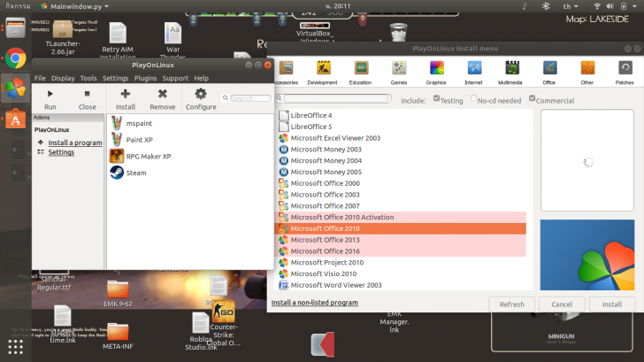Image resolution: width=644 pixels, height=362 pixels.
Task: Toggle the Testing checkbox
Action: click(x=437, y=98)
